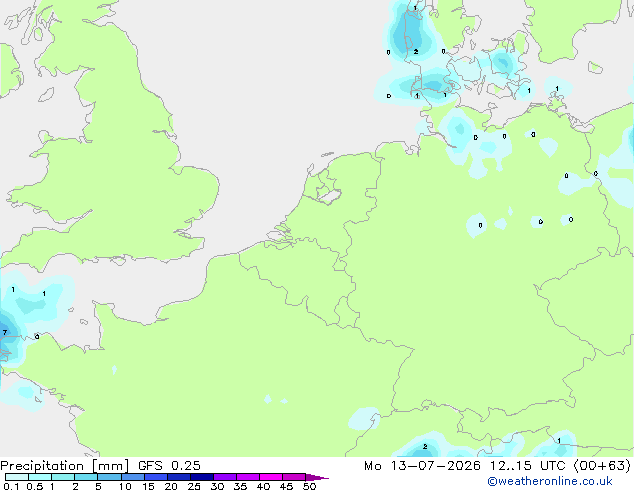634x490 pixels.
Task: Click the "0.5" legend scale label
Action: point(35,486)
